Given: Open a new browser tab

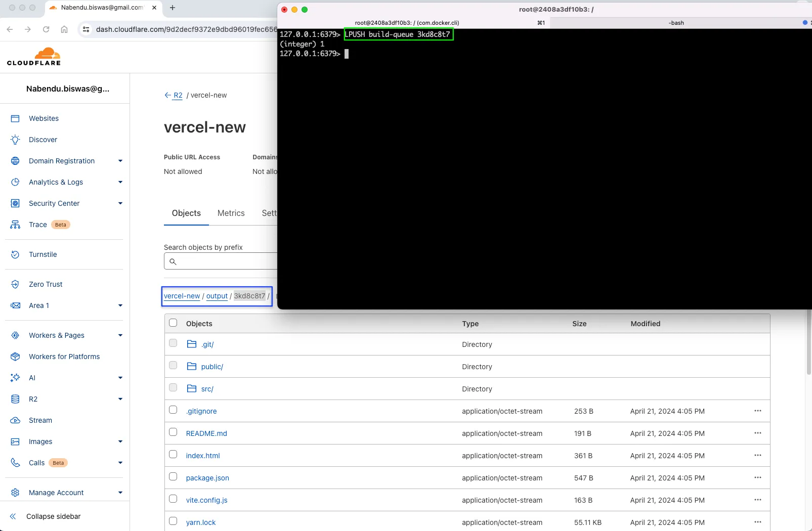Looking at the screenshot, I should coord(173,8).
